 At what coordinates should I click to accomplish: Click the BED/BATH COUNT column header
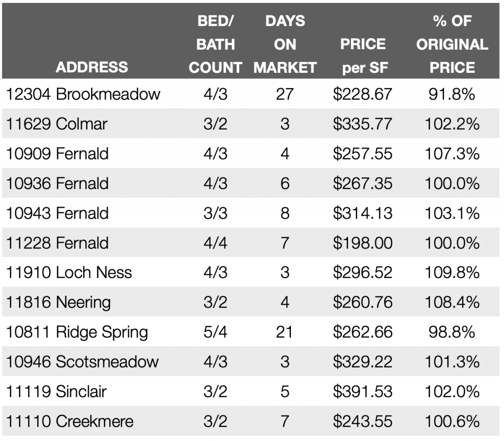click(x=216, y=44)
